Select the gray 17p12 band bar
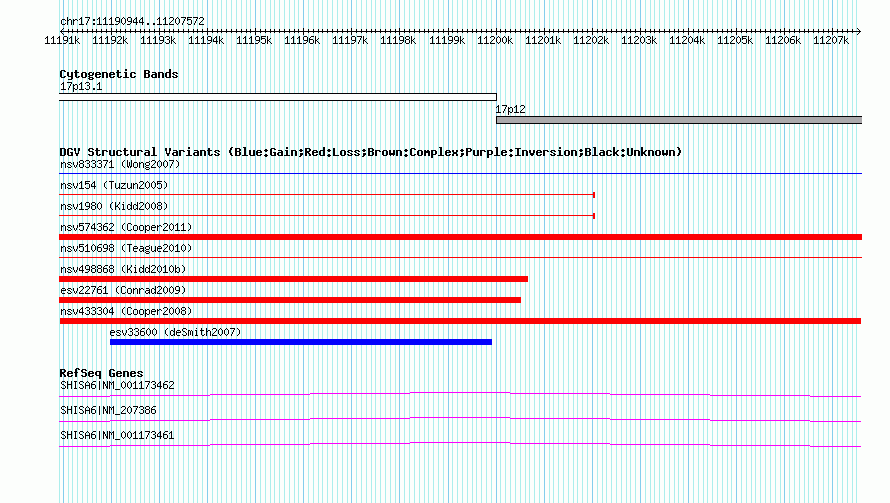 pos(679,120)
